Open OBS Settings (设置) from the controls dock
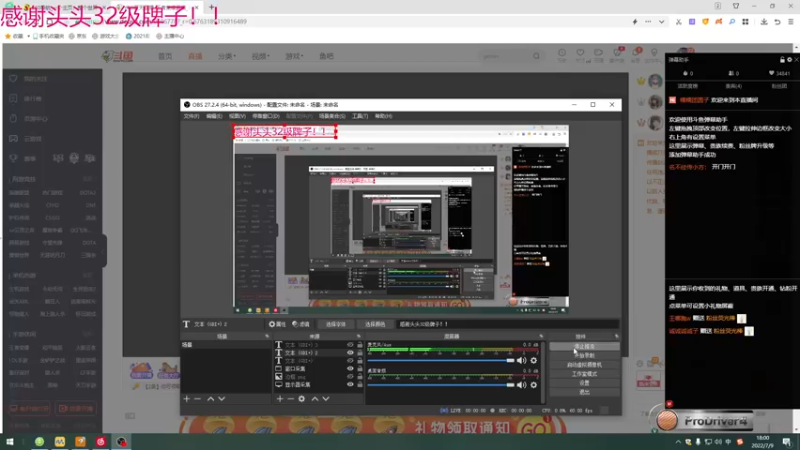 tap(584, 383)
